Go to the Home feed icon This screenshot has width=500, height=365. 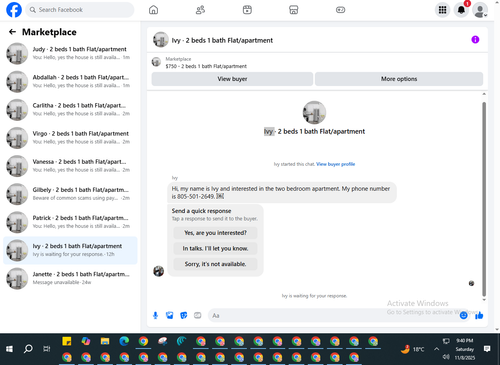click(x=153, y=10)
